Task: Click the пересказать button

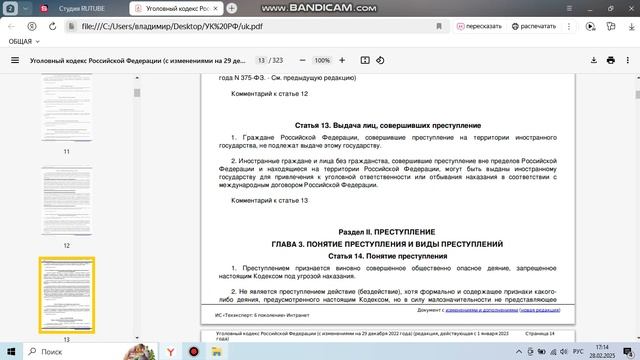Action: [x=479, y=26]
